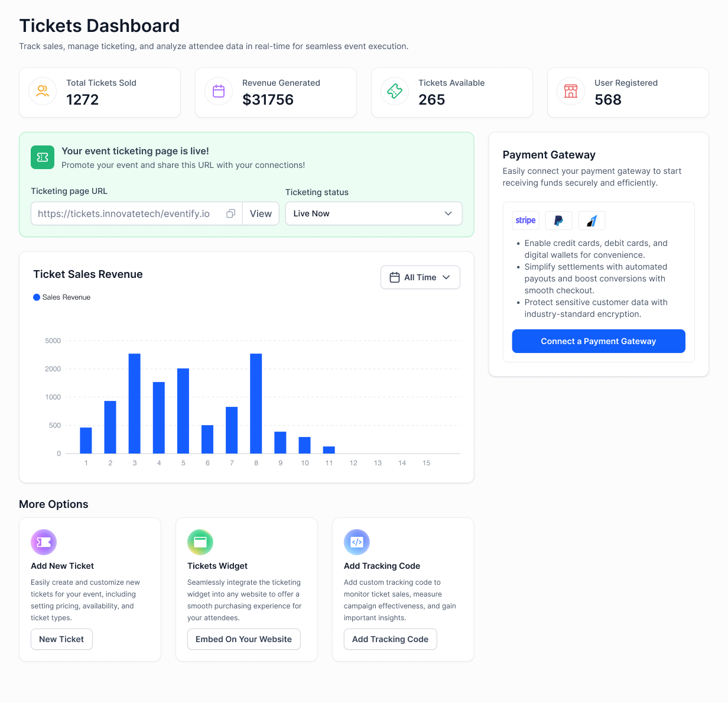Screen dimensions: 728x703
Task: Click the Tickets Widget card title
Action: (217, 566)
